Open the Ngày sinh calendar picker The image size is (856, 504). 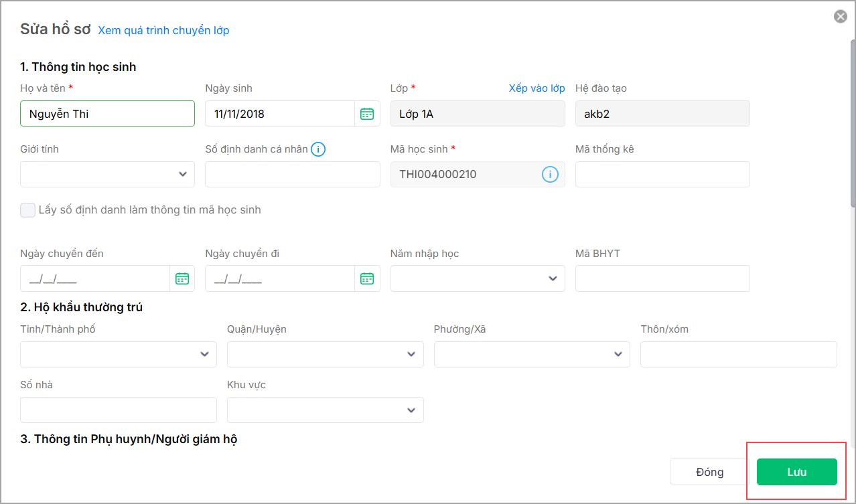(x=367, y=114)
